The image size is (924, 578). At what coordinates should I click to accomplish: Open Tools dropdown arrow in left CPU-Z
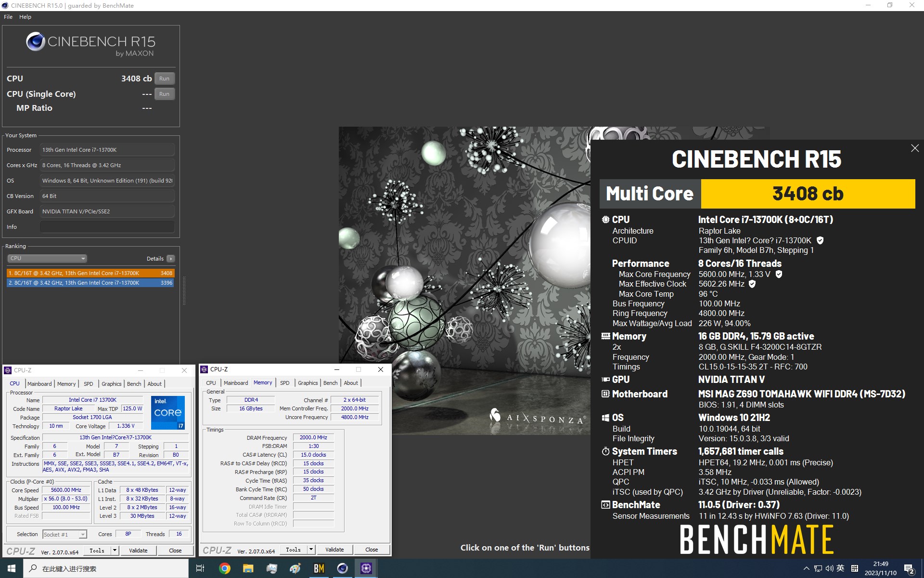point(115,550)
